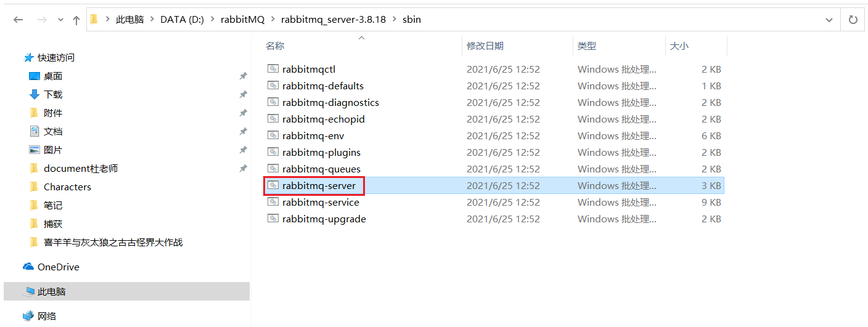The height and width of the screenshot is (327, 868).
Task: Expand chevron after rabbitmq_server-3.8.18
Action: 394,20
